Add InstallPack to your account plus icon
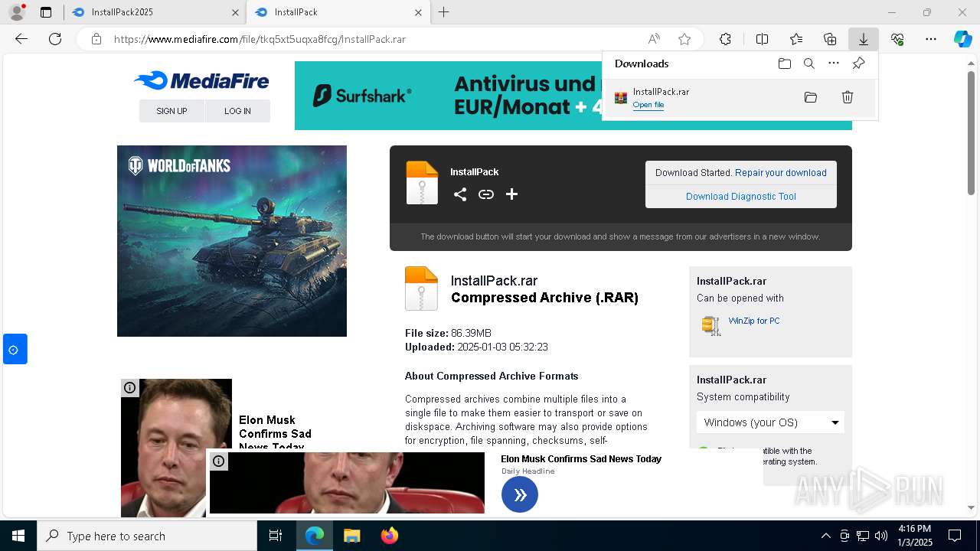The width and height of the screenshot is (980, 551). [x=511, y=194]
